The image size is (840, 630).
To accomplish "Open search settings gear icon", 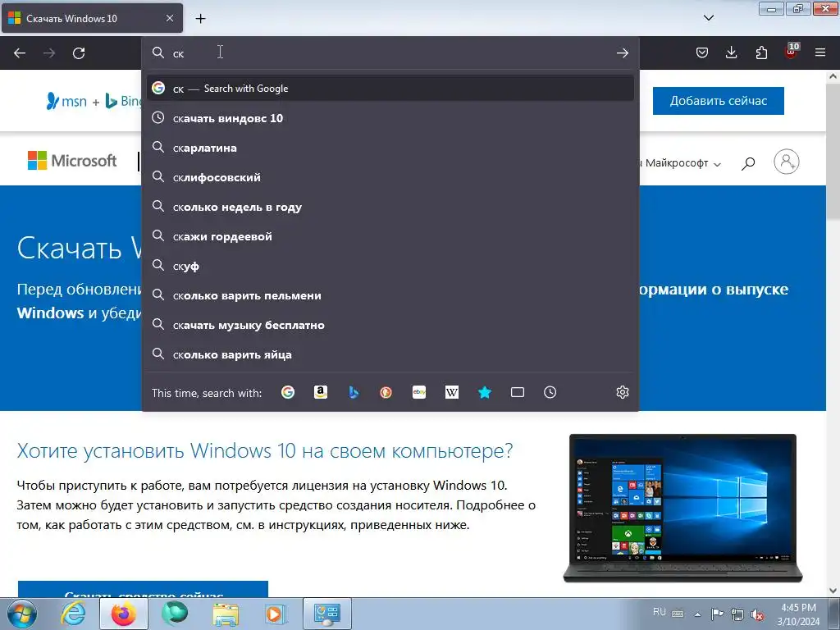I will [x=622, y=392].
